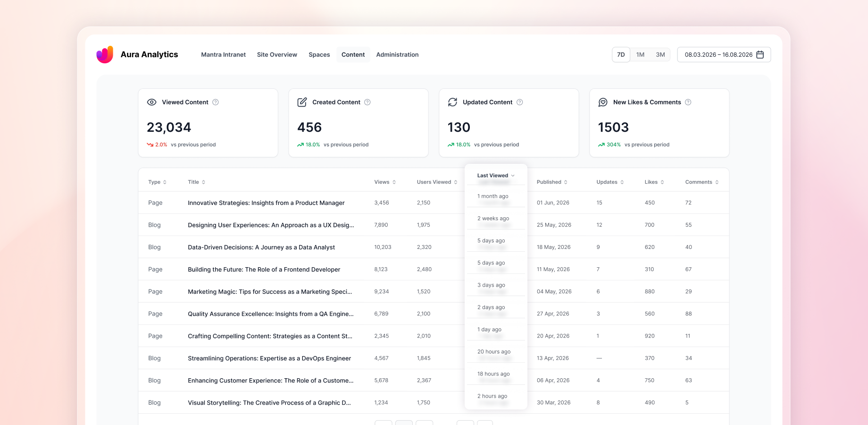Click the 920 likes cell
This screenshot has width=868, height=425.
point(650,336)
